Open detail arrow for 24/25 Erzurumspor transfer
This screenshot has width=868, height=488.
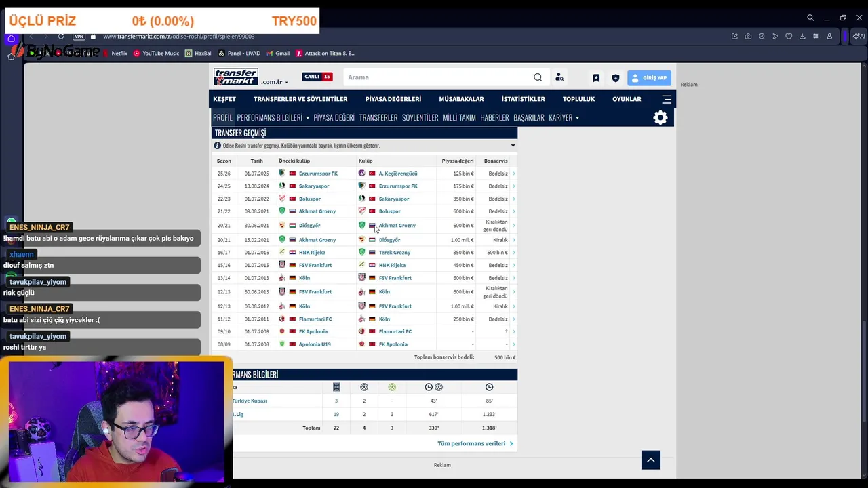pyautogui.click(x=513, y=186)
